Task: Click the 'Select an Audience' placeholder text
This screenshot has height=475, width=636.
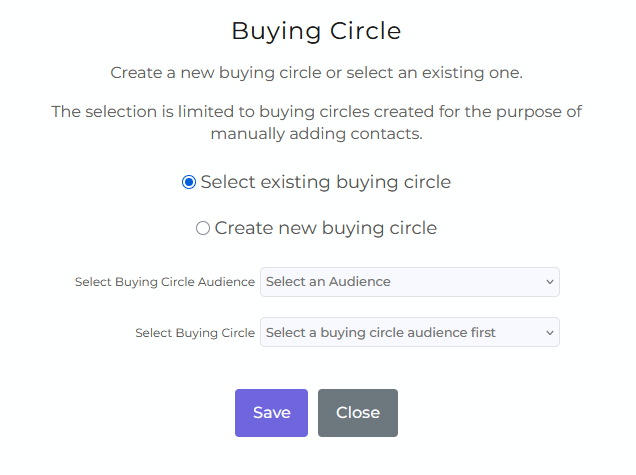Action: (x=328, y=282)
